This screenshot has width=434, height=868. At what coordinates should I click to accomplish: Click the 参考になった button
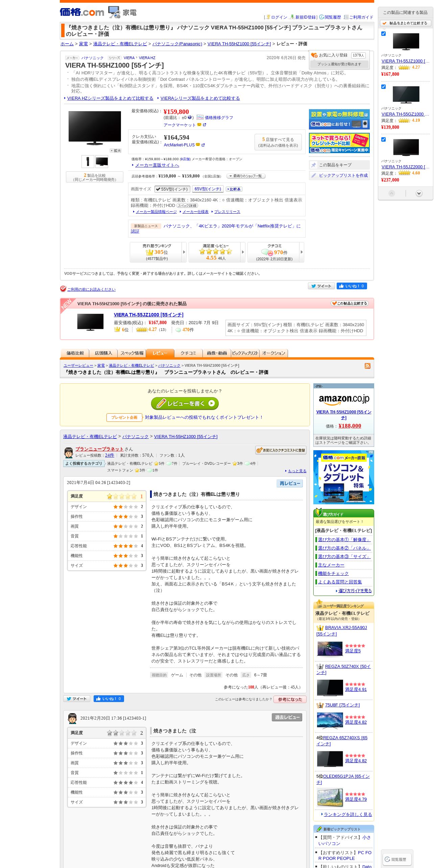click(290, 699)
